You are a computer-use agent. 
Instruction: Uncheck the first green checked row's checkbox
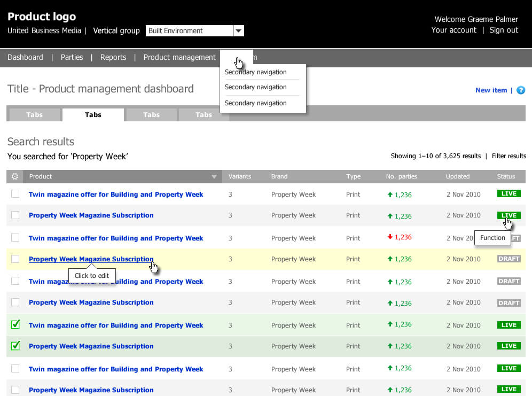pos(15,324)
